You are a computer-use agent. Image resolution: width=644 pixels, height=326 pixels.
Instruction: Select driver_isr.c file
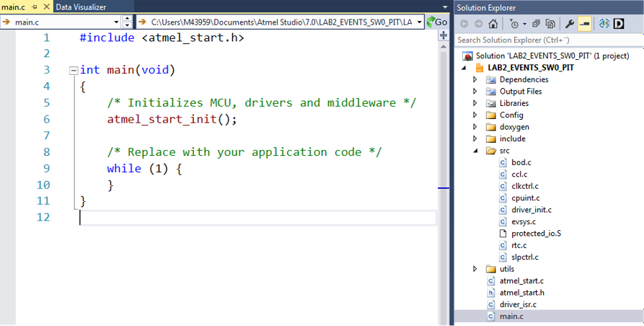518,304
